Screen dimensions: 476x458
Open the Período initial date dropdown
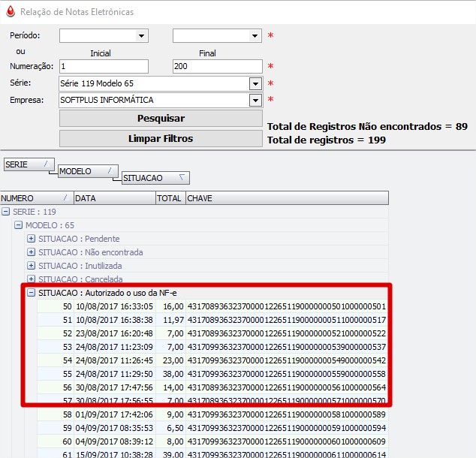coord(141,36)
